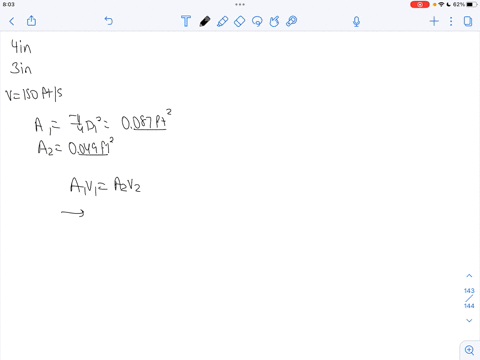
Task: Go back to the notes library
Action: click(12, 21)
